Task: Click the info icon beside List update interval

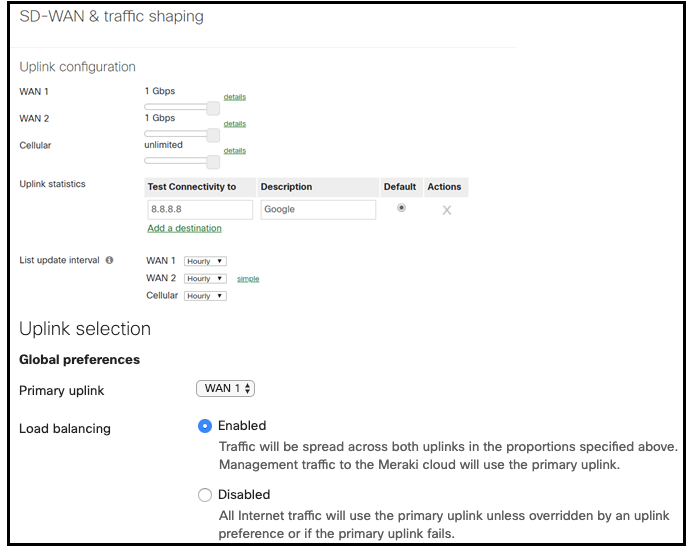Action: 109,260
